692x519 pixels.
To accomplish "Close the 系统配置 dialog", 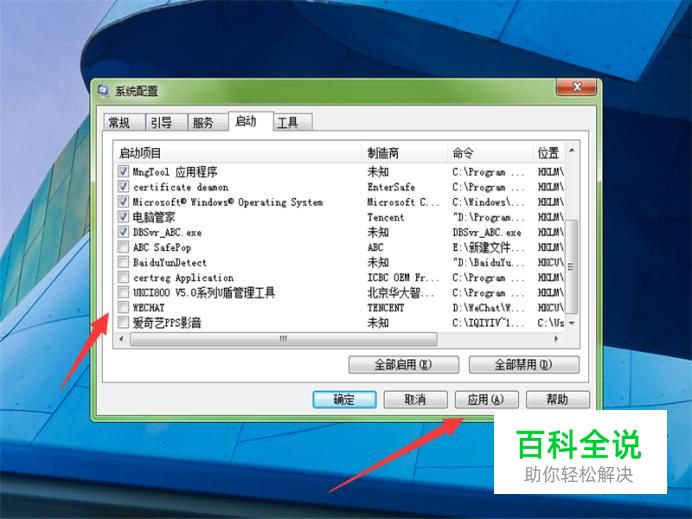I will point(576,87).
